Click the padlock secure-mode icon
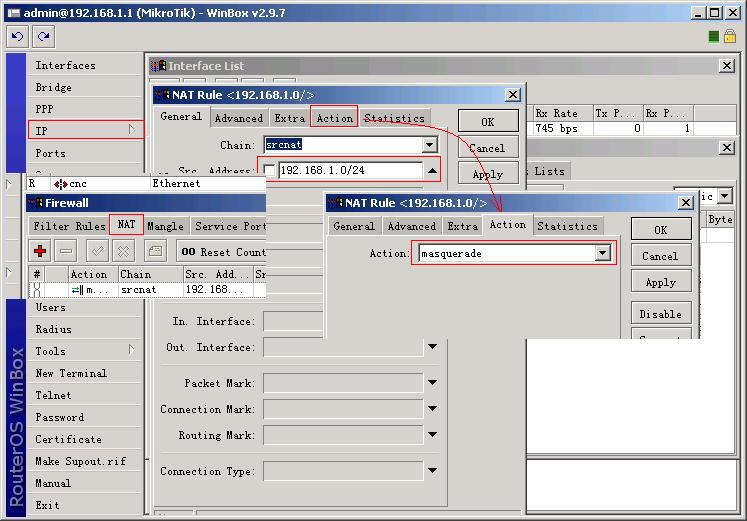The image size is (747, 521). coord(729,37)
